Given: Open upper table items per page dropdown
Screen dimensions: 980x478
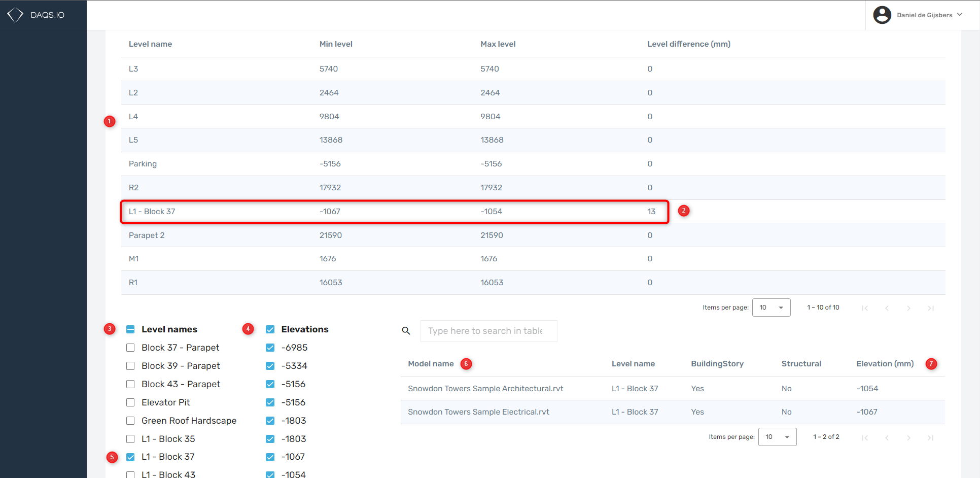Looking at the screenshot, I should (771, 308).
